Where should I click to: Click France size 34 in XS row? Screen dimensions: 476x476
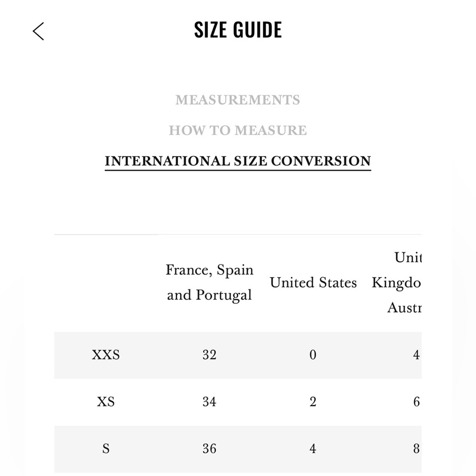click(x=209, y=402)
